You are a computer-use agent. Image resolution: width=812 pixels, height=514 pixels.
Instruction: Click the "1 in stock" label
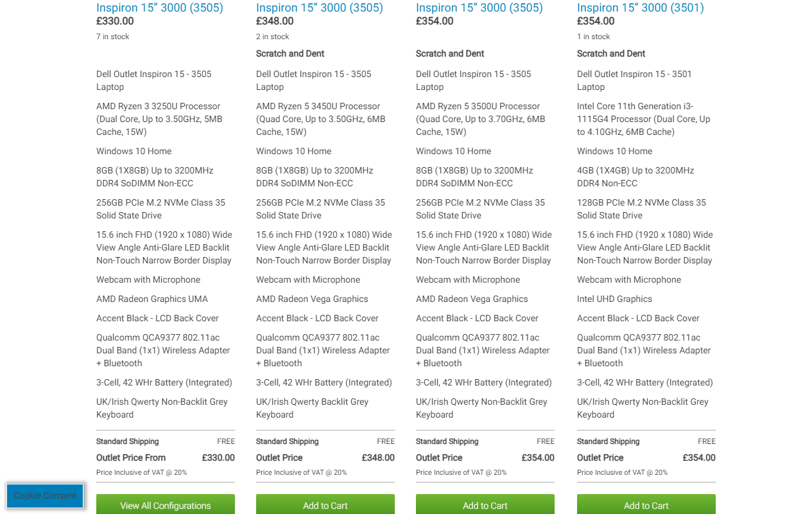[x=594, y=37]
